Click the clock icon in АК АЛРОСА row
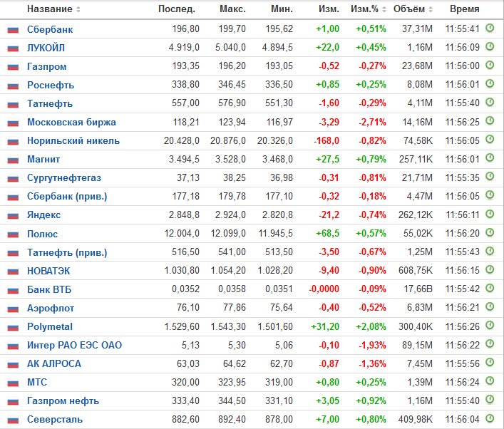The height and width of the screenshot is (429, 504). pyautogui.click(x=490, y=363)
